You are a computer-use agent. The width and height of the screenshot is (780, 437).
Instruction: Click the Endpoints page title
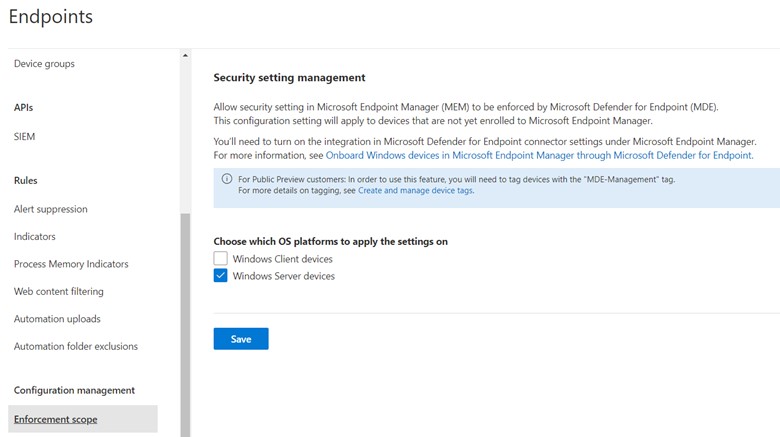(51, 16)
